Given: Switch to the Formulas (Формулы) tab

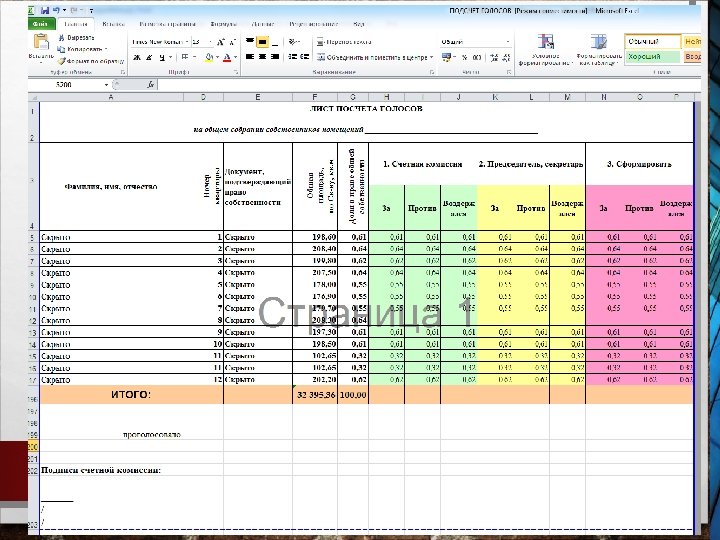Looking at the screenshot, I should click(x=224, y=24).
